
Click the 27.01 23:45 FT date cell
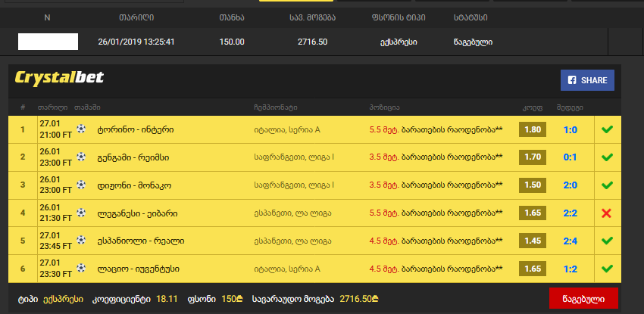[x=55, y=241]
